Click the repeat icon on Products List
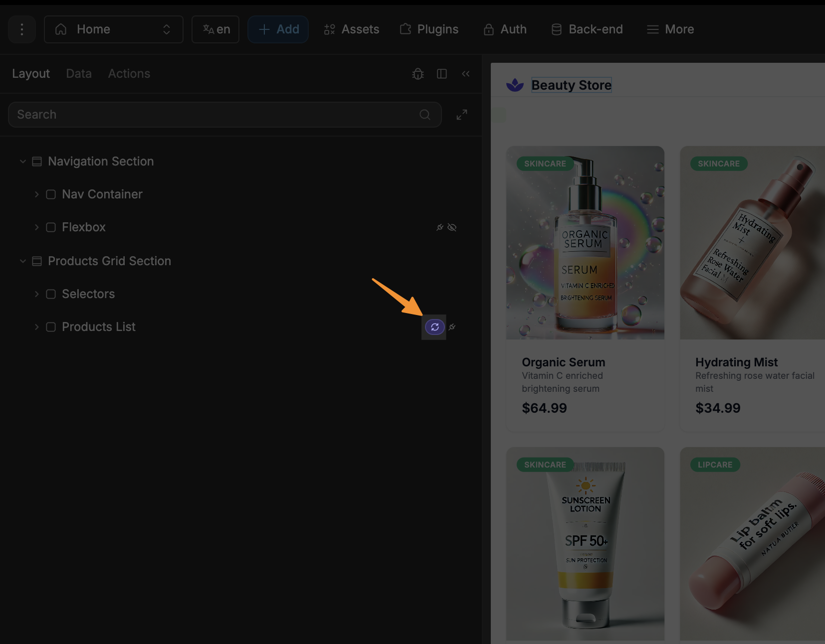Viewport: 825px width, 644px height. 434,327
